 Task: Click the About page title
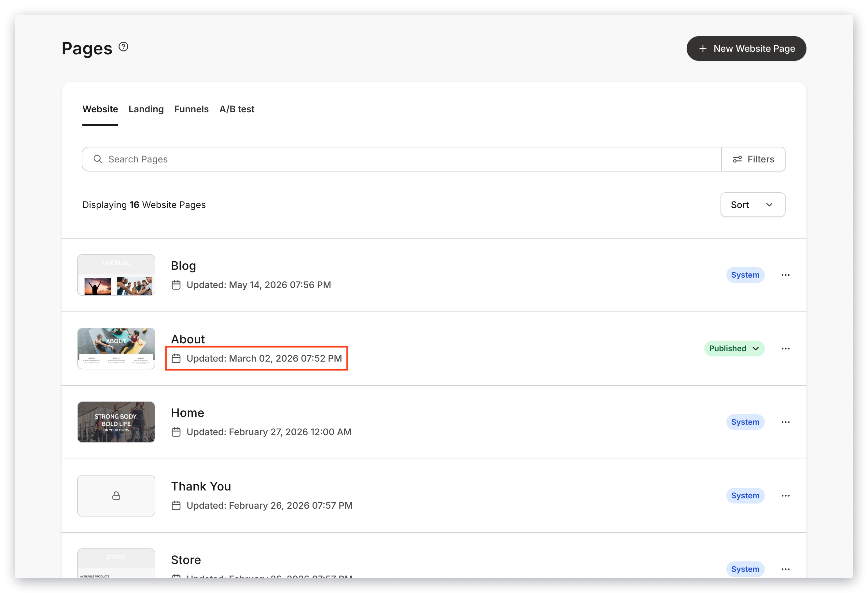tap(188, 339)
